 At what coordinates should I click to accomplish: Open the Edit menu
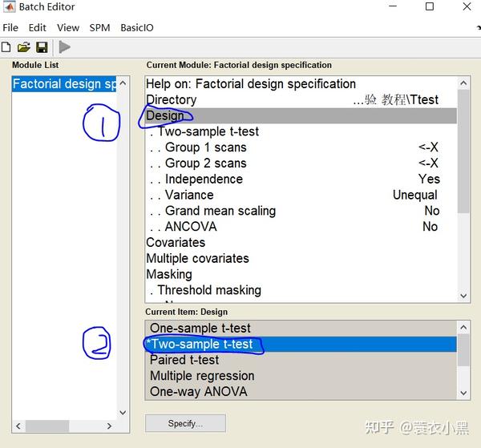click(x=37, y=27)
